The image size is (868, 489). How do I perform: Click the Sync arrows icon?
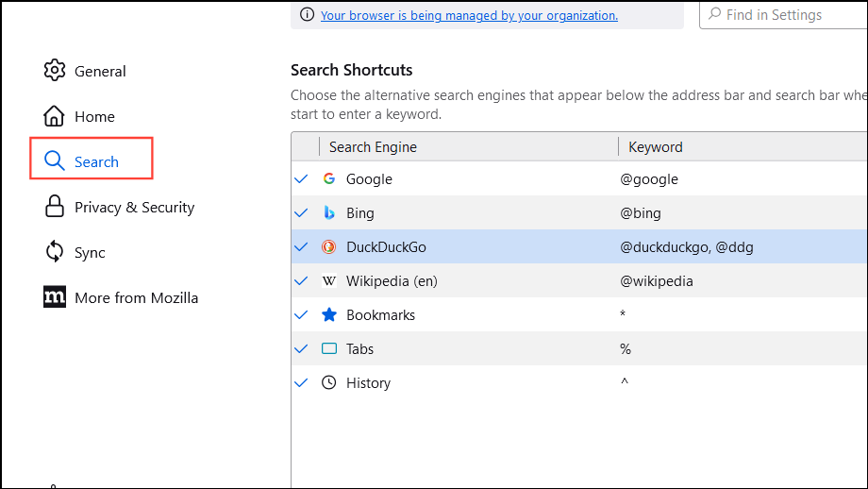(x=55, y=252)
